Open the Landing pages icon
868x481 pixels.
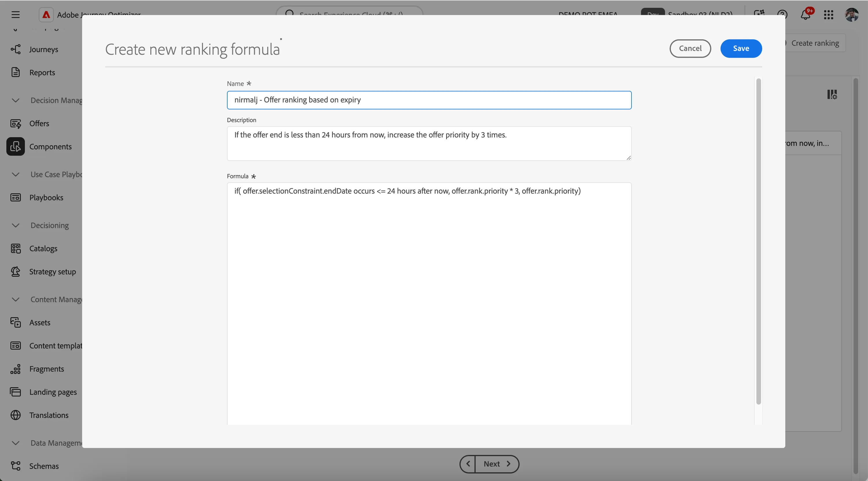click(16, 392)
